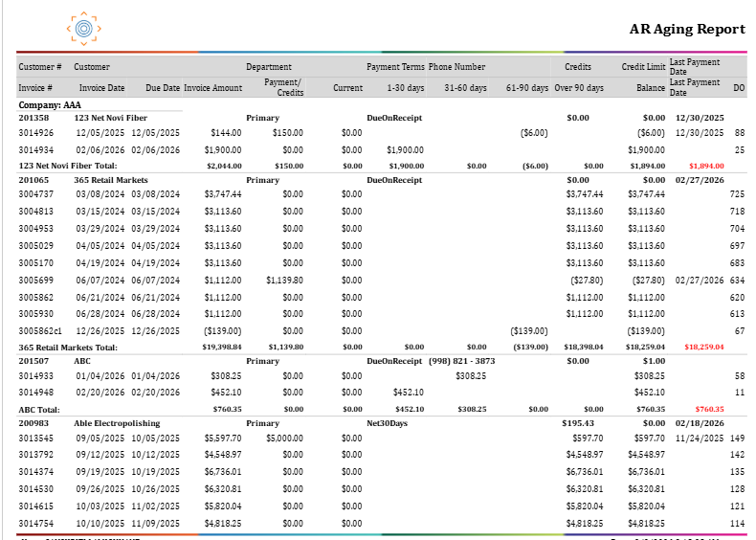This screenshot has width=756, height=540.
Task: Select customer 123 Net Novi Fiber
Action: click(110, 118)
